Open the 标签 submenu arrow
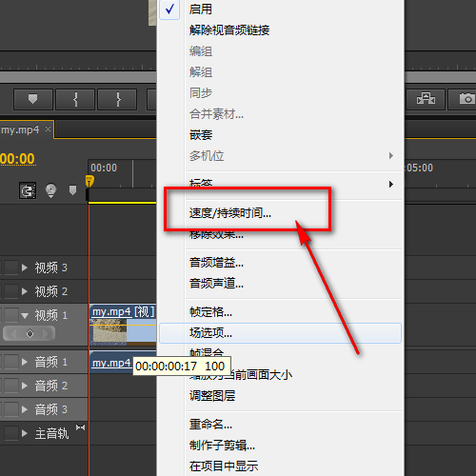This screenshot has height=476, width=476. (x=391, y=184)
